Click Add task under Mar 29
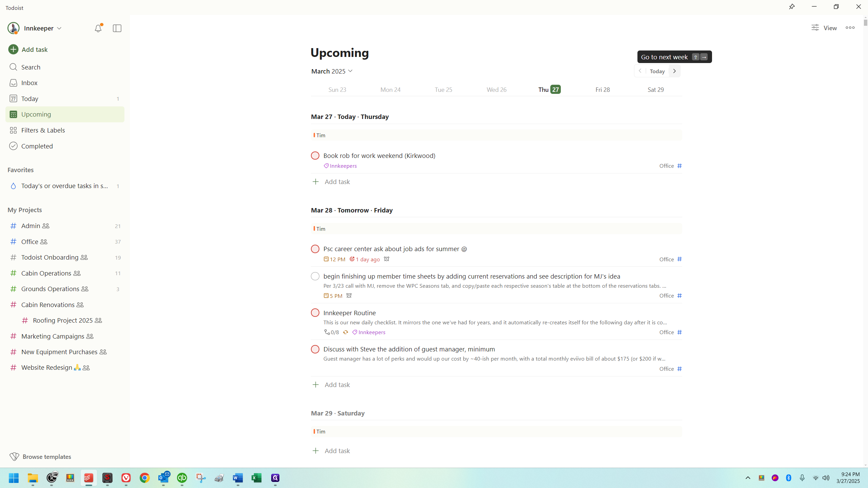 click(x=331, y=451)
